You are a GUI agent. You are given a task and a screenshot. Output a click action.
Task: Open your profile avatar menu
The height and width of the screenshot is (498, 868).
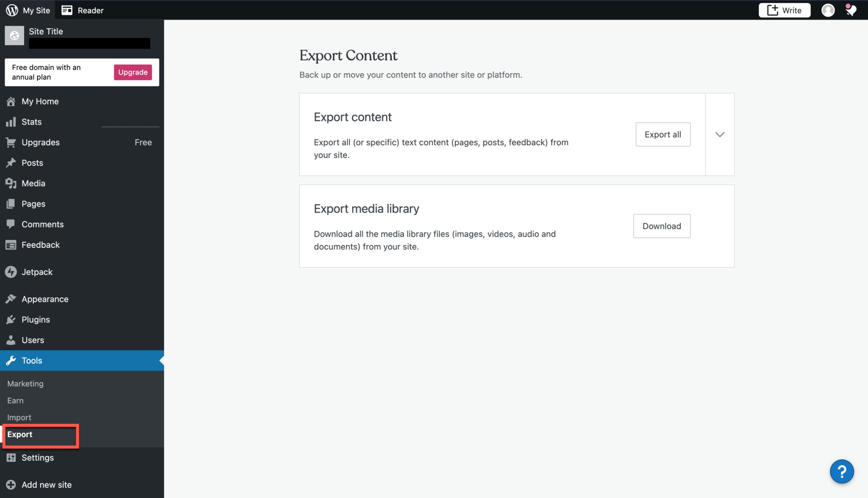[828, 10]
